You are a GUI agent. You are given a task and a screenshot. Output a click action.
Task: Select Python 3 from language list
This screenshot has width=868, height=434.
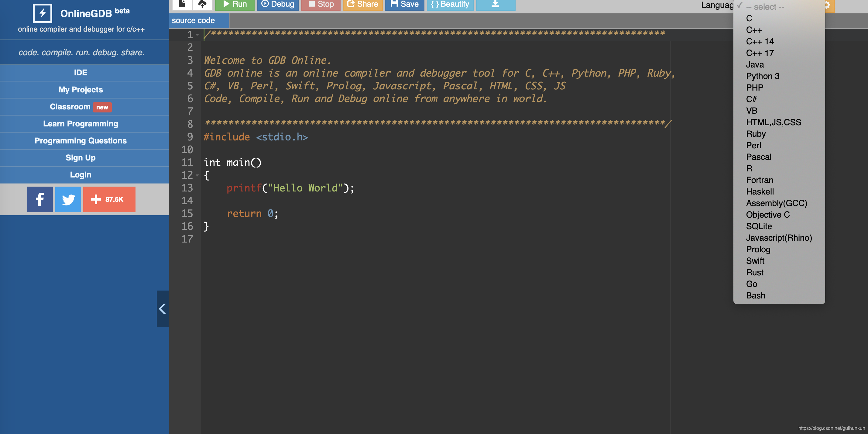tap(762, 76)
